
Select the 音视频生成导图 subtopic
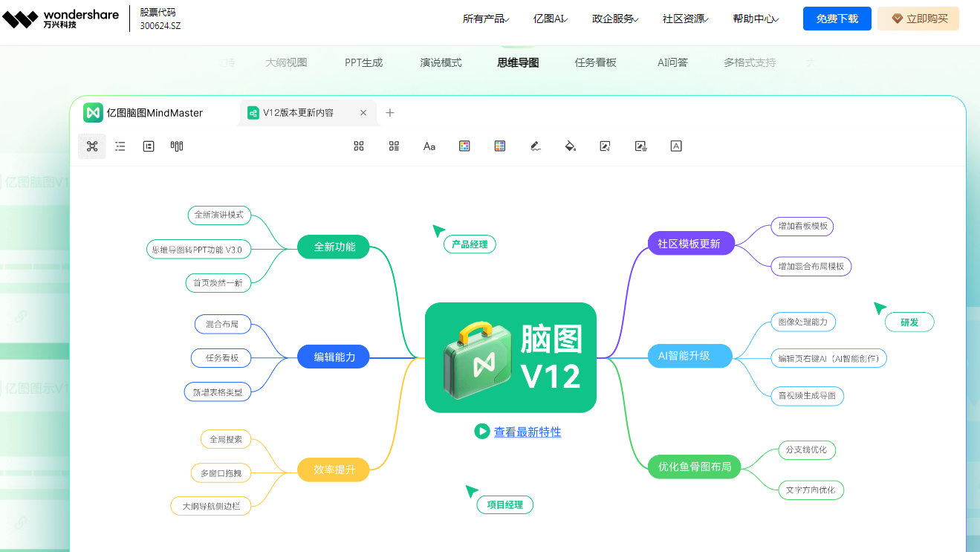point(808,396)
